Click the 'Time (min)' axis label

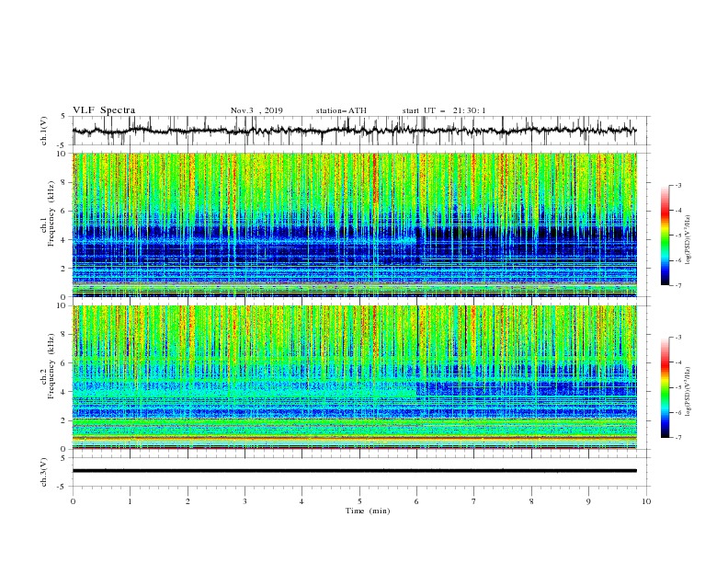click(368, 511)
